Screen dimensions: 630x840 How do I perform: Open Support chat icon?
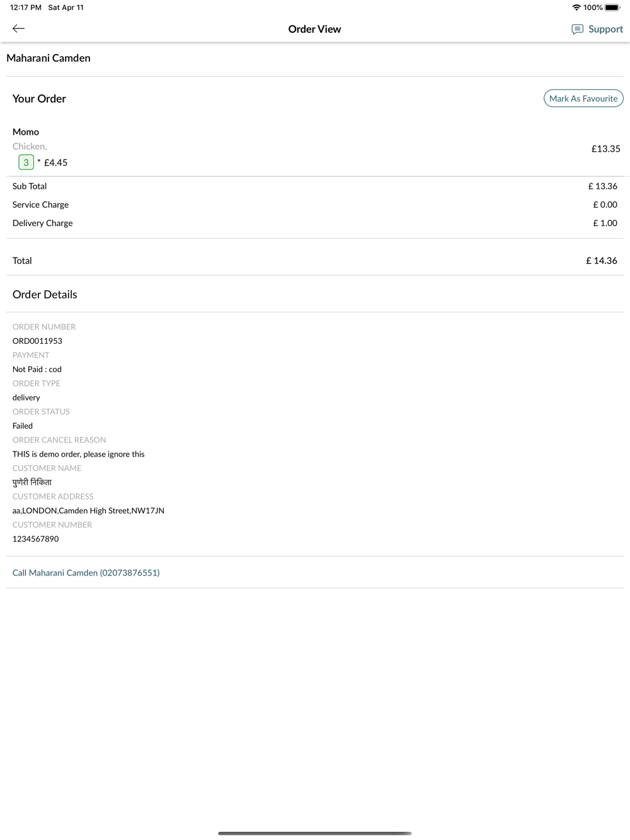(577, 29)
